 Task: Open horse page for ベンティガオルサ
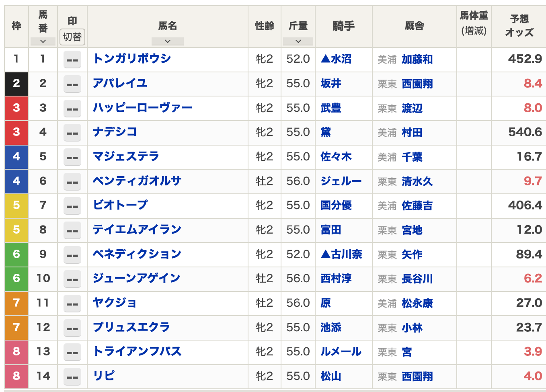click(x=137, y=181)
